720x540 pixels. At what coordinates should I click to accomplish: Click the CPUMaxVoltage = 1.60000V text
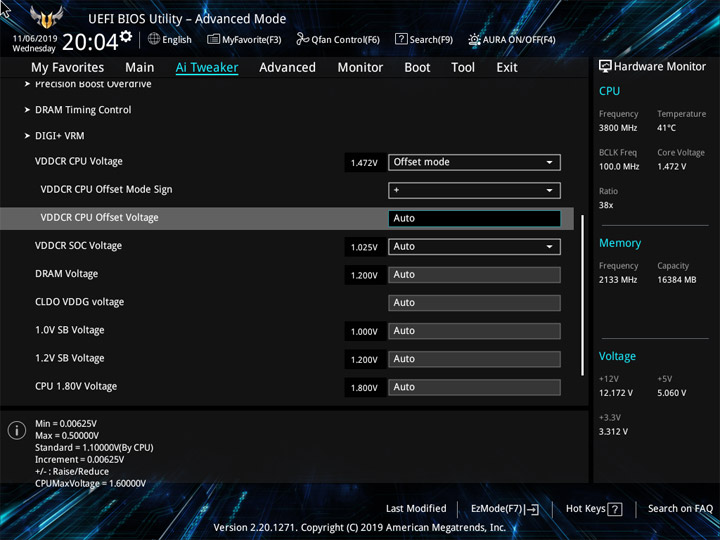90,484
